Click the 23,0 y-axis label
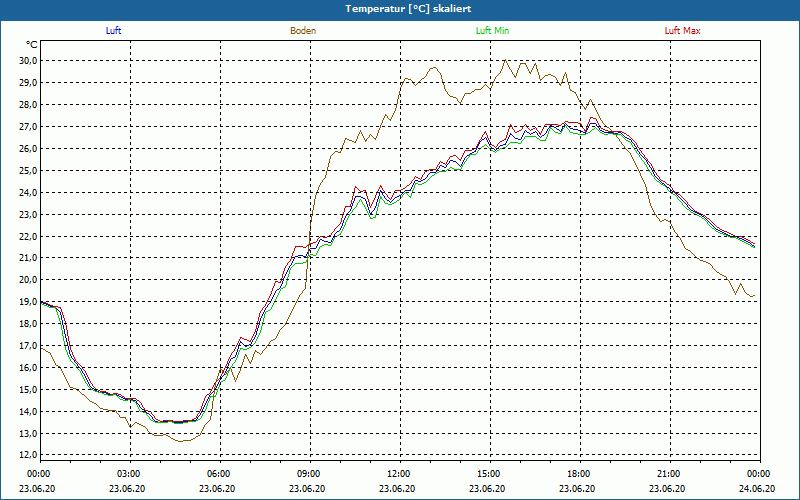 pyautogui.click(x=29, y=214)
